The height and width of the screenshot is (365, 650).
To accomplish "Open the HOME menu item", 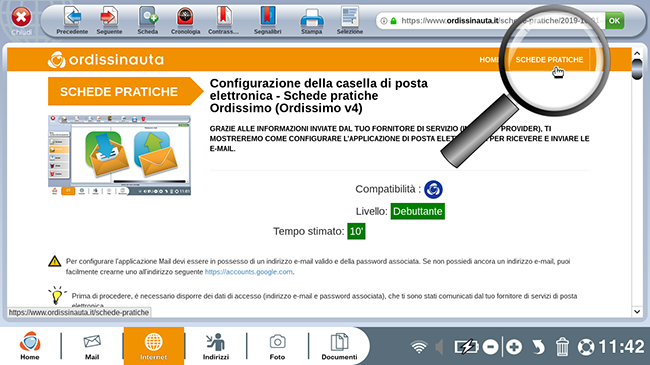I will coord(489,60).
